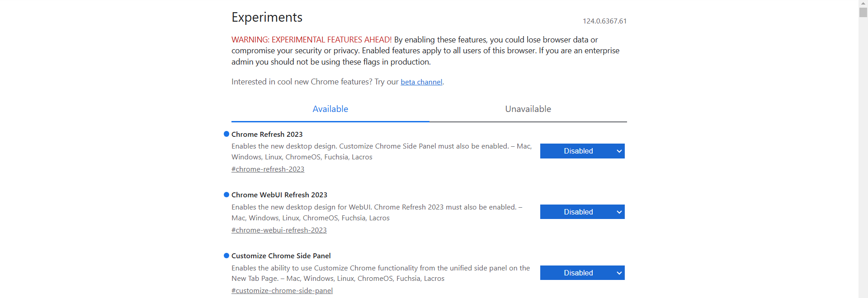Click the blue dot beside Chrome WebUI Refresh 2023
Screen dimensions: 868x298
pyautogui.click(x=226, y=195)
